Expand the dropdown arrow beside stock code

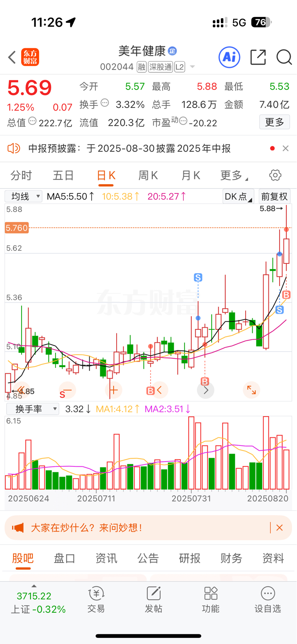192,67
